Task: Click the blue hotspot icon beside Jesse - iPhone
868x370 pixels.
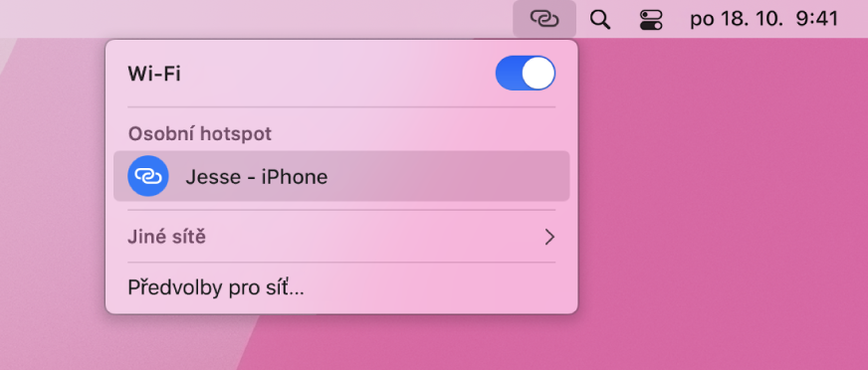Action: point(147,176)
